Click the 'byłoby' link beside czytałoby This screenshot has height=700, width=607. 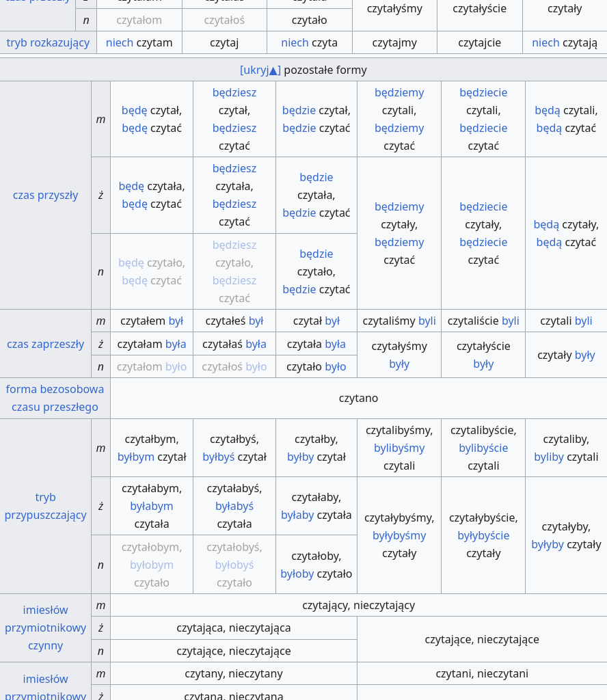pos(297,574)
